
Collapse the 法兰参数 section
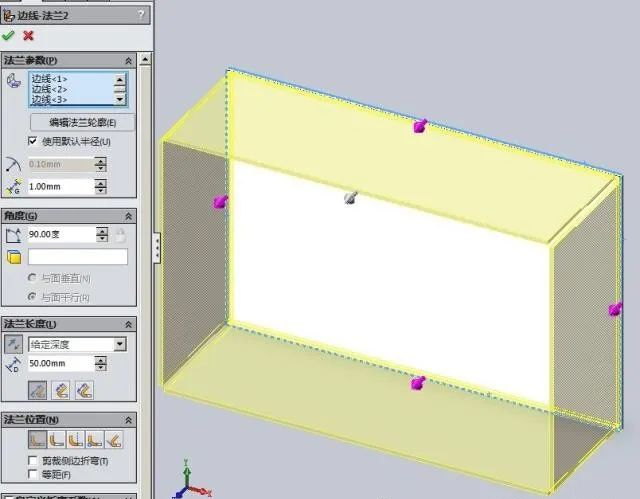pos(128,61)
